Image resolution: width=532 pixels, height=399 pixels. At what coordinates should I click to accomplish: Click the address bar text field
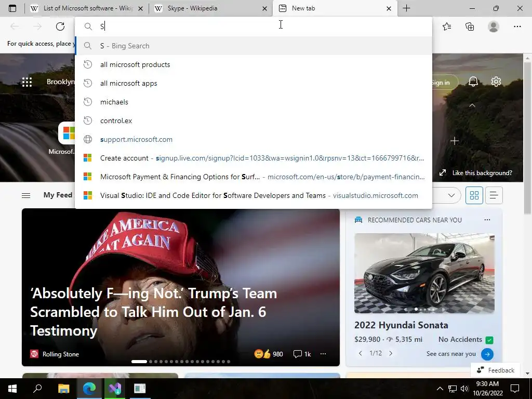[x=253, y=26]
